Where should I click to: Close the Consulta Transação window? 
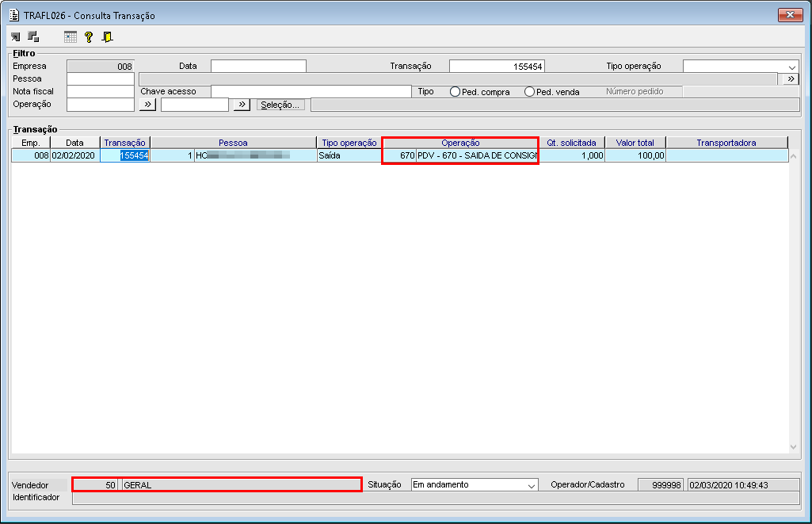(791, 14)
